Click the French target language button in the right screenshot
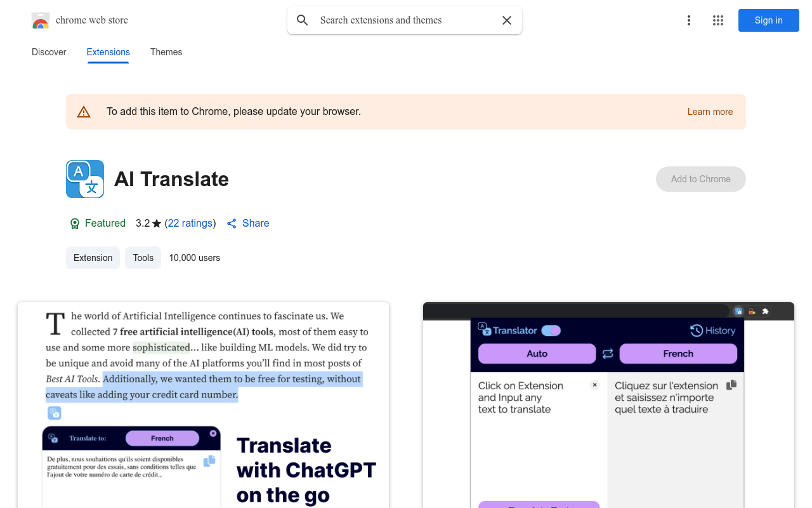The image size is (812, 508). pyautogui.click(x=678, y=354)
